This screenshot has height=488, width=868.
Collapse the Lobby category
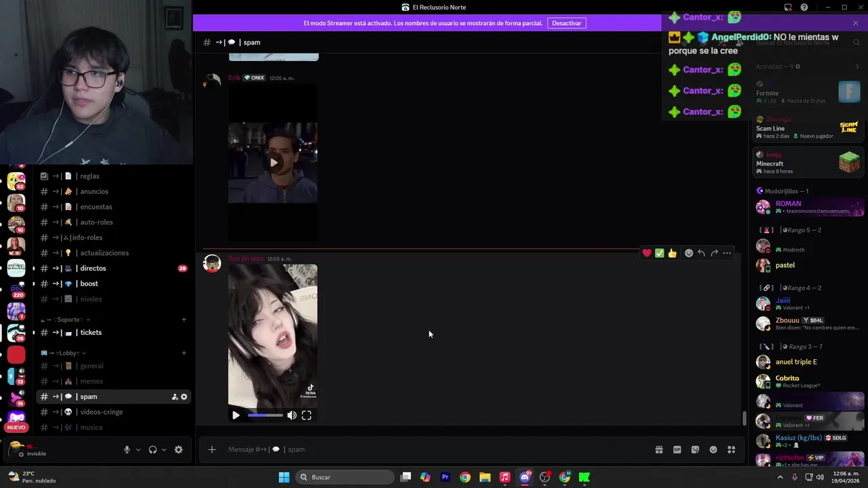coord(62,353)
